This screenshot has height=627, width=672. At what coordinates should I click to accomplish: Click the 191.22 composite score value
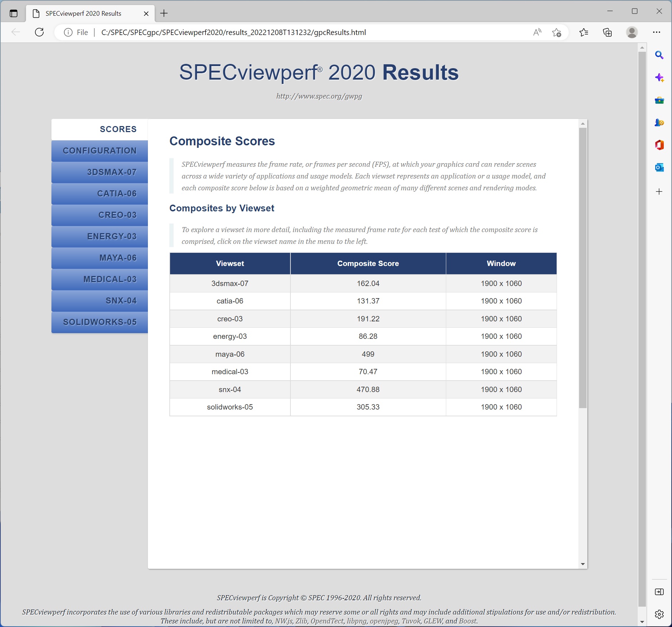pyautogui.click(x=368, y=319)
